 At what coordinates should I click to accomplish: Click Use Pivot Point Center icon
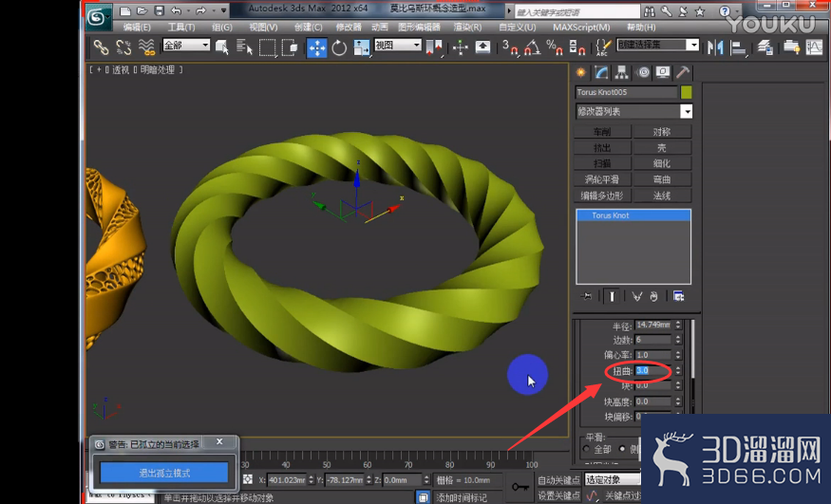(434, 47)
